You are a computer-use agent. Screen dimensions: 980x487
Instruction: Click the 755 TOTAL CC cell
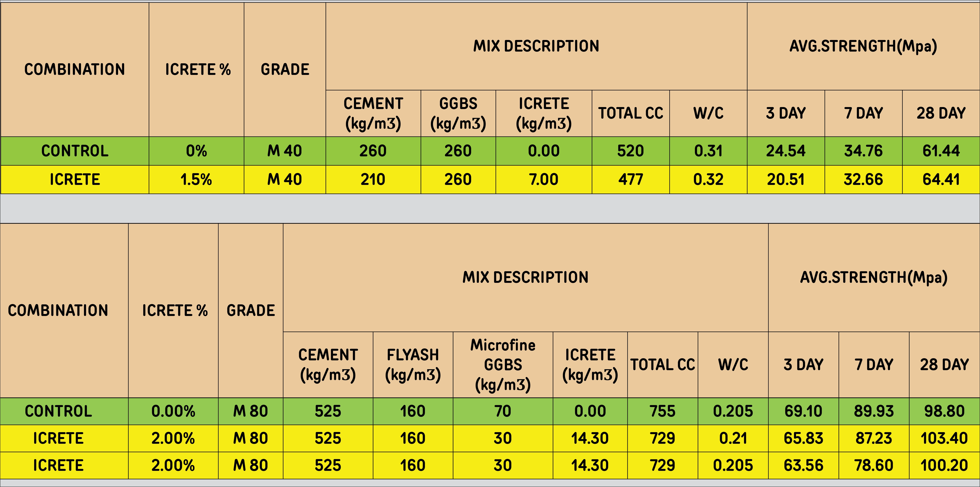[662, 411]
